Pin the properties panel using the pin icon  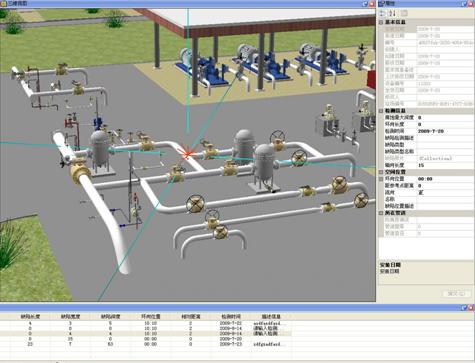pyautogui.click(x=464, y=4)
